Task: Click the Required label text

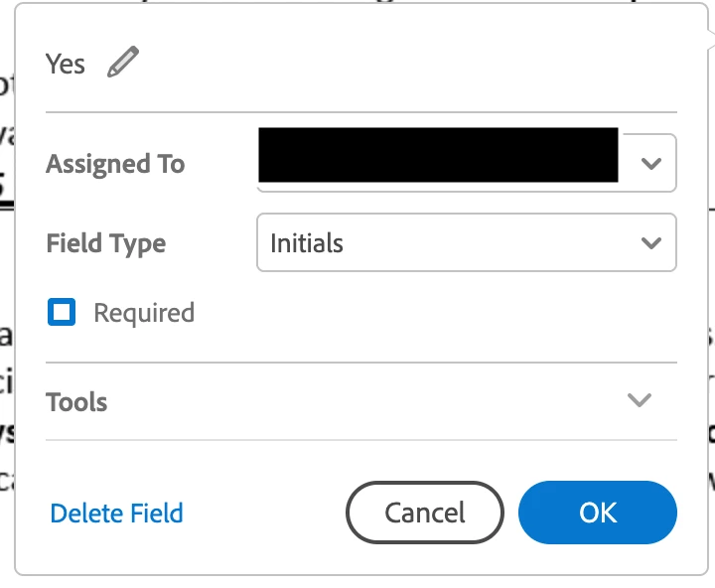Action: point(144,313)
